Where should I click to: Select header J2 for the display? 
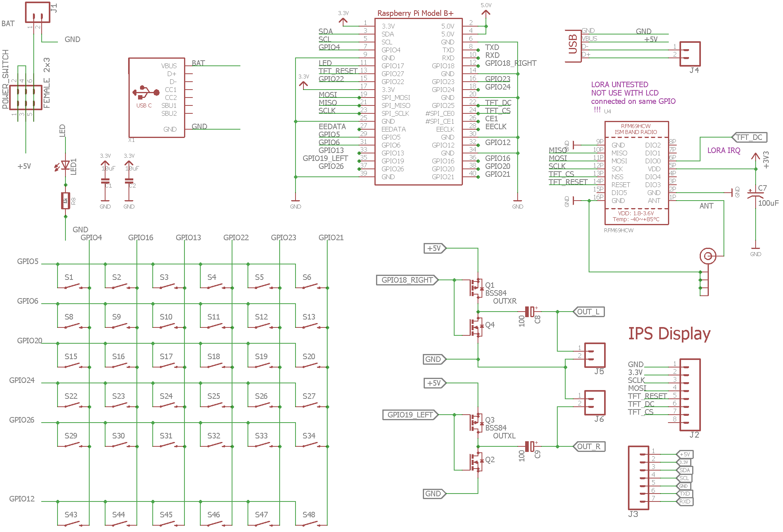click(690, 394)
